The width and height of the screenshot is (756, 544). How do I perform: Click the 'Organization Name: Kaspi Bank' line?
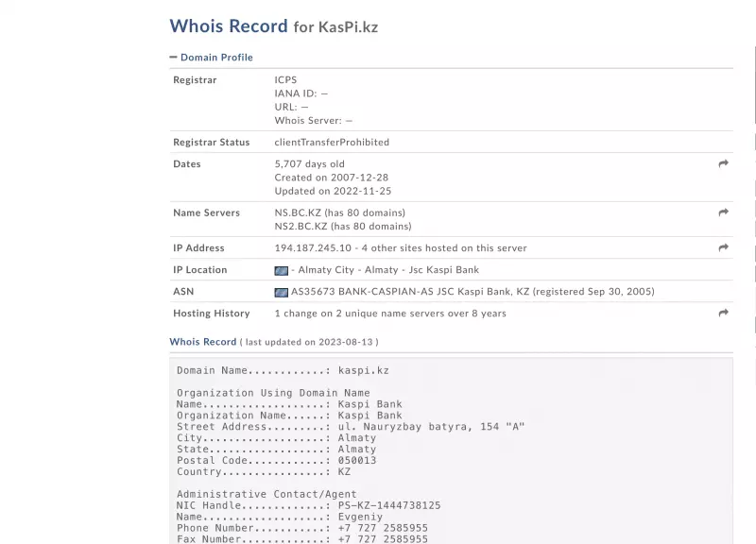click(289, 416)
